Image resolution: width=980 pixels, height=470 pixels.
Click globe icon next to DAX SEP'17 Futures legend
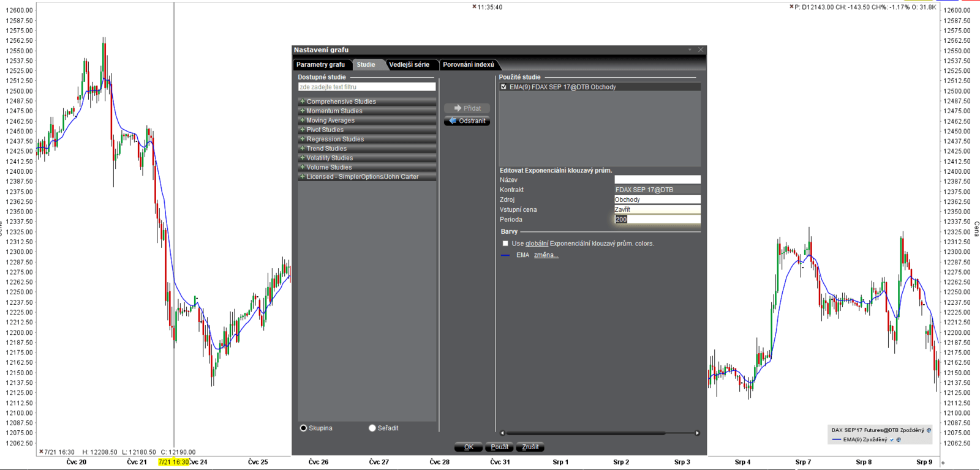pyautogui.click(x=929, y=430)
